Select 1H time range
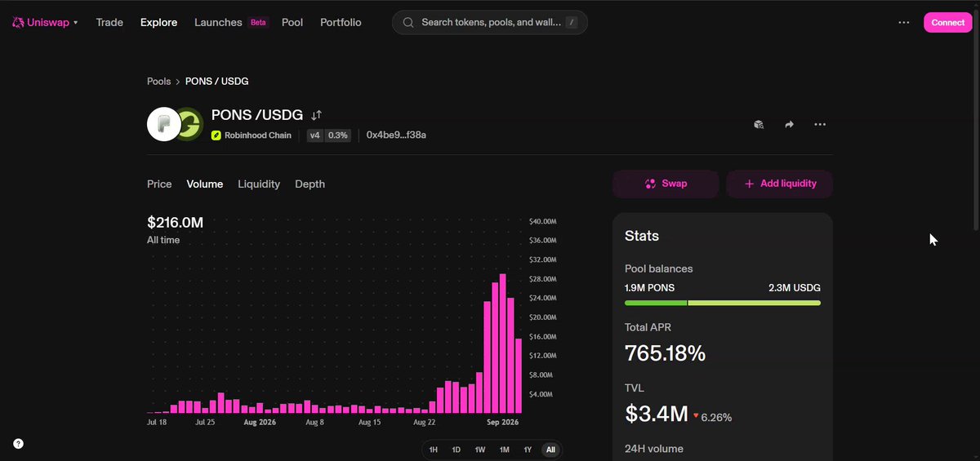 (434, 450)
